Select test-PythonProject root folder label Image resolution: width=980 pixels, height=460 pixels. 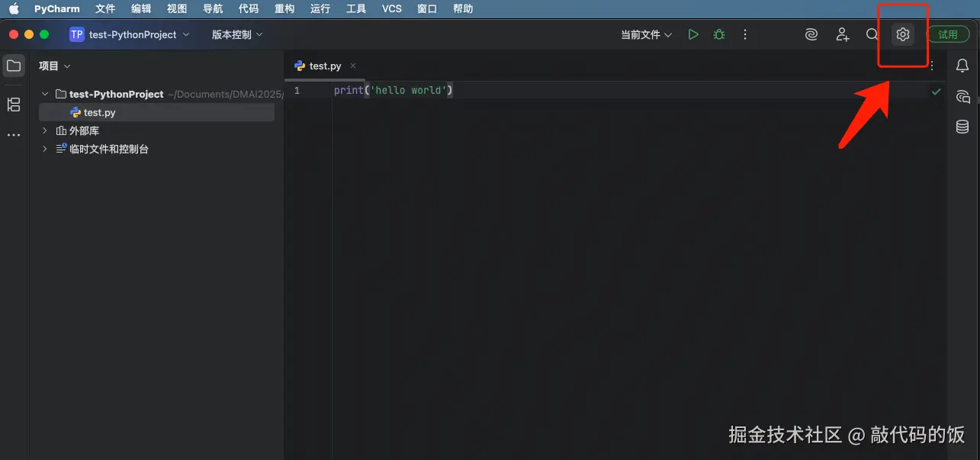tap(117, 94)
